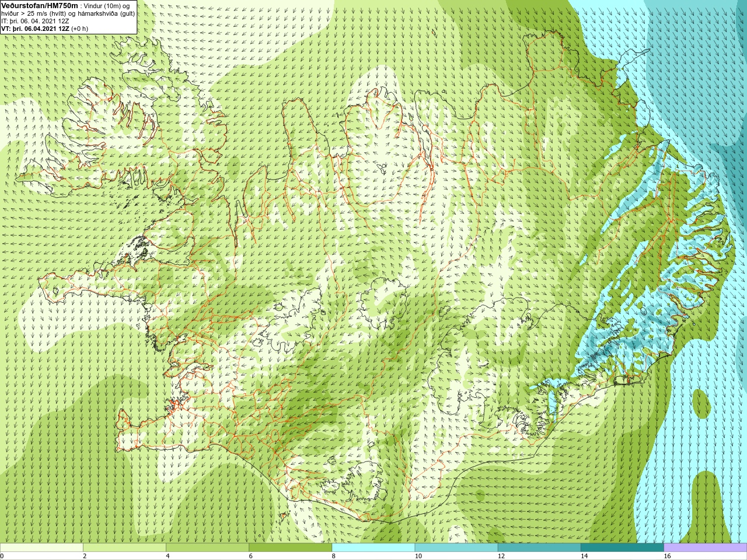Click the legend label "4"
Viewport: 747px width, 560px height.
pyautogui.click(x=167, y=556)
